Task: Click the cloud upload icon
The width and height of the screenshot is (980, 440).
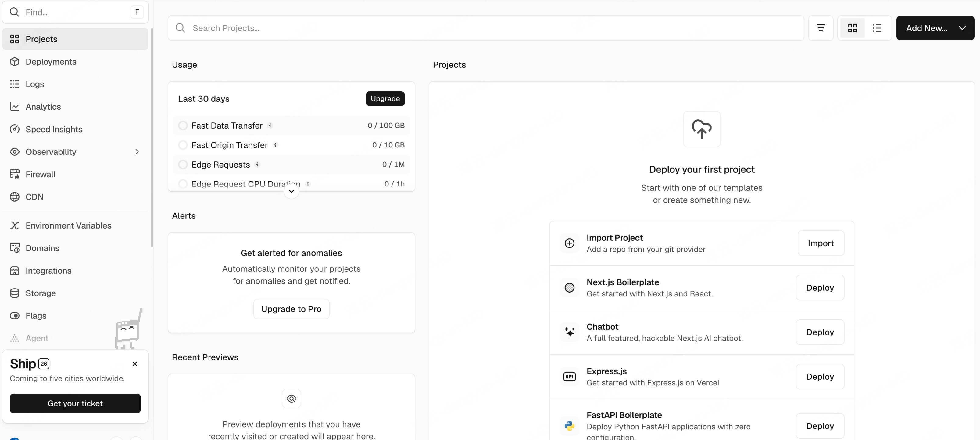Action: tap(702, 129)
